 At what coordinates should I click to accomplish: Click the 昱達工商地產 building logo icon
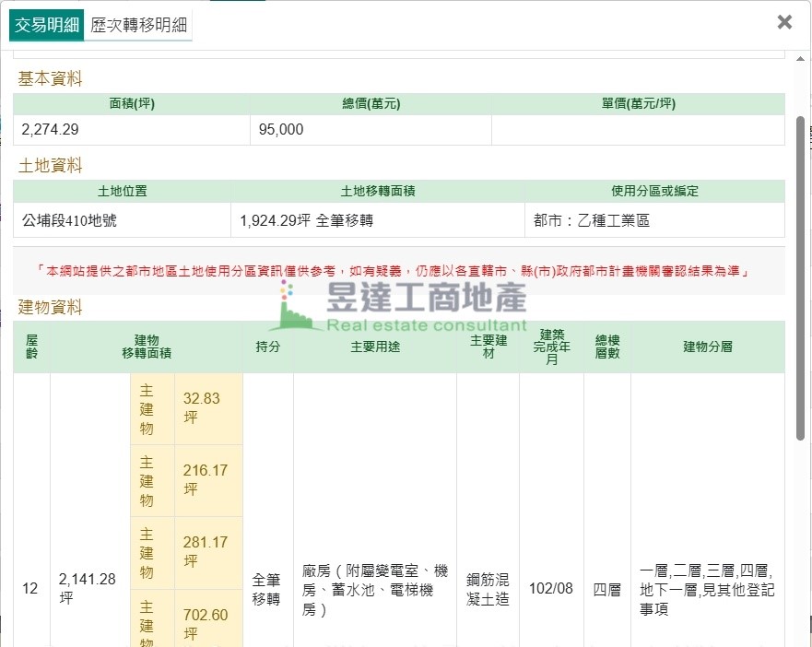click(293, 309)
